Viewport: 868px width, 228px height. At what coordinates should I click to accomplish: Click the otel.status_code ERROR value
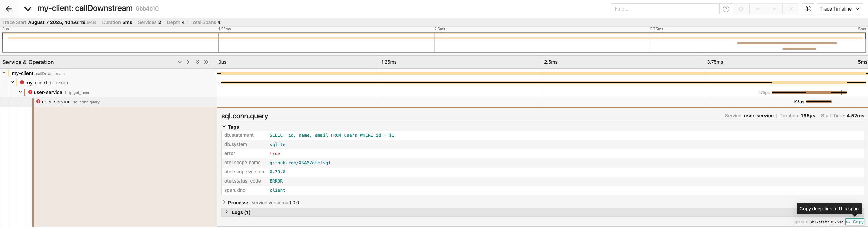(x=276, y=181)
